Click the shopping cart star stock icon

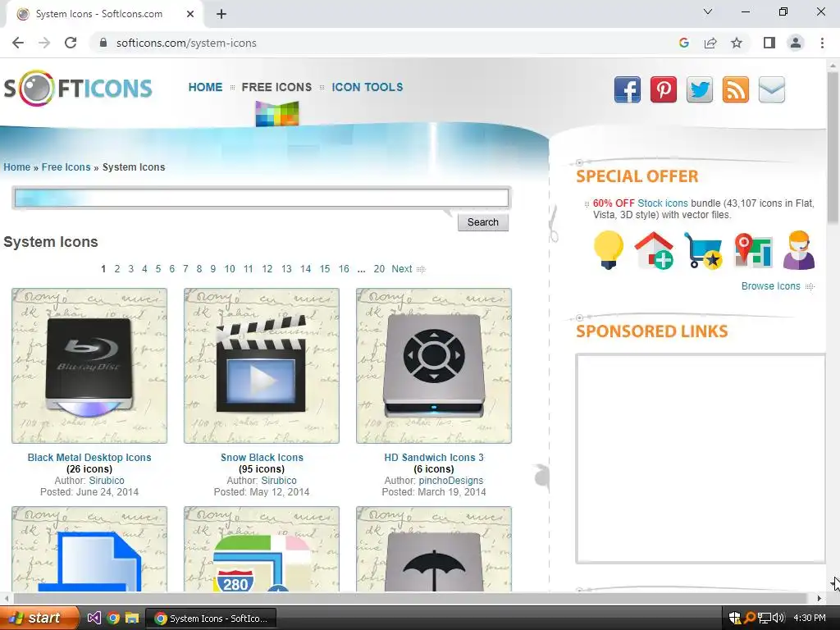703,250
